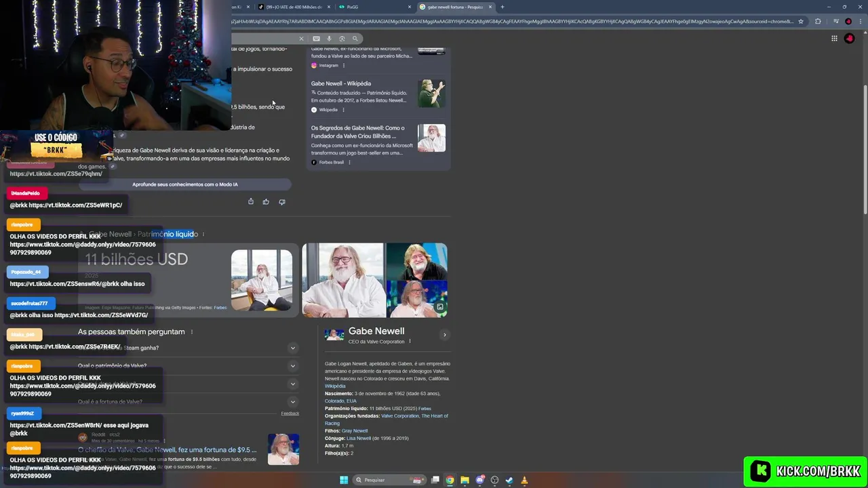
Task: Open more options for Forbes Brasil source
Action: click(x=349, y=162)
